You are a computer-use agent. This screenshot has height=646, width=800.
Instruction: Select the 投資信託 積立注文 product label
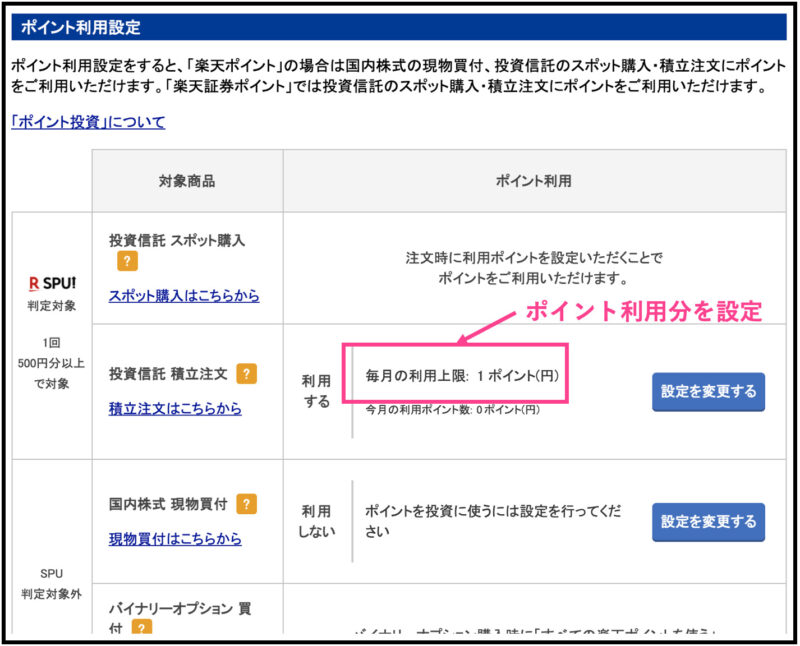(x=168, y=374)
